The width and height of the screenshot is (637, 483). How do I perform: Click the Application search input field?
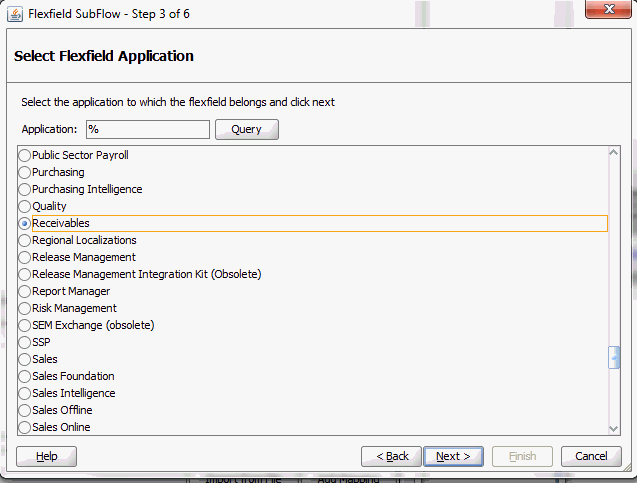click(x=147, y=129)
